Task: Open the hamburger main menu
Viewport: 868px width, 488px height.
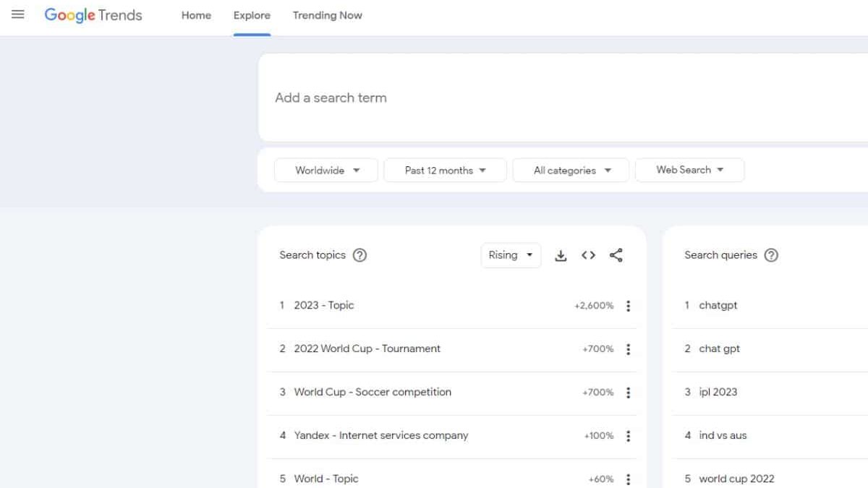Action: point(18,14)
